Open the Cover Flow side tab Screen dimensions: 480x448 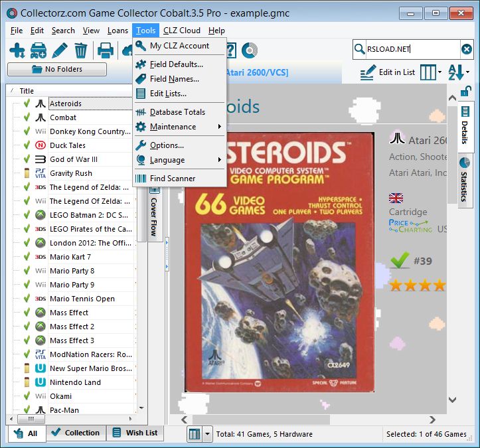tap(154, 212)
